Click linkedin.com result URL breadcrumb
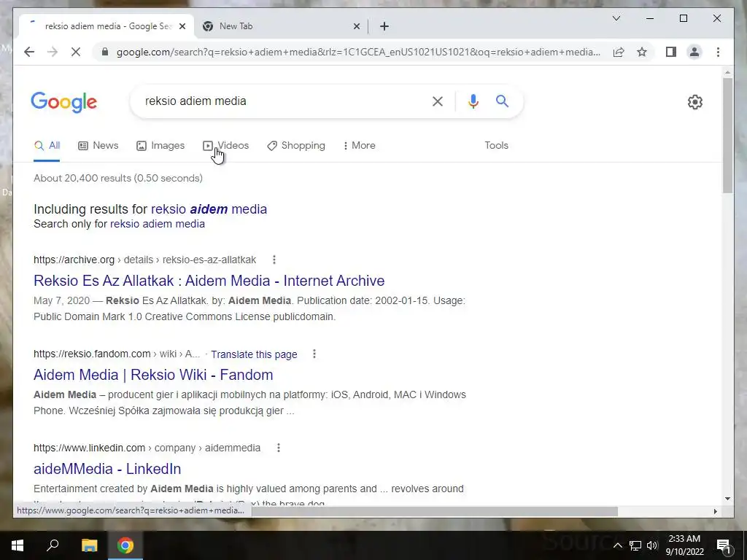The height and width of the screenshot is (560, 747). tap(147, 448)
